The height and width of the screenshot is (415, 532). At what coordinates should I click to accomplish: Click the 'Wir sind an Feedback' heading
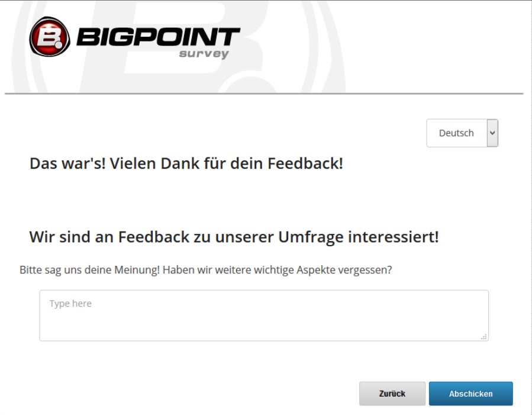click(234, 237)
